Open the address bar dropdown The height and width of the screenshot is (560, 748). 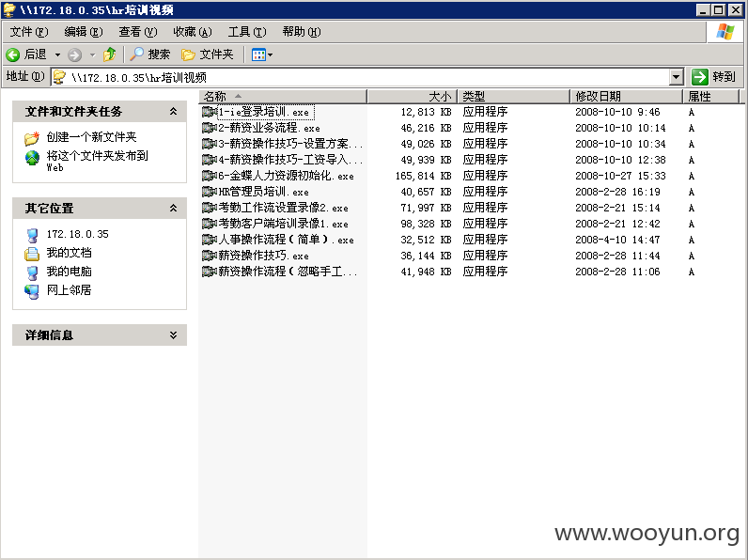[676, 77]
